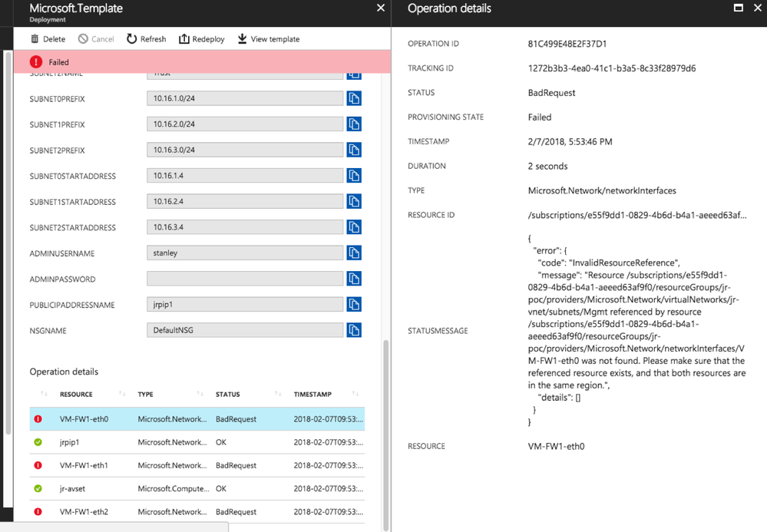Copy the PUBLICIPADDRESSNAME value

pos(353,305)
